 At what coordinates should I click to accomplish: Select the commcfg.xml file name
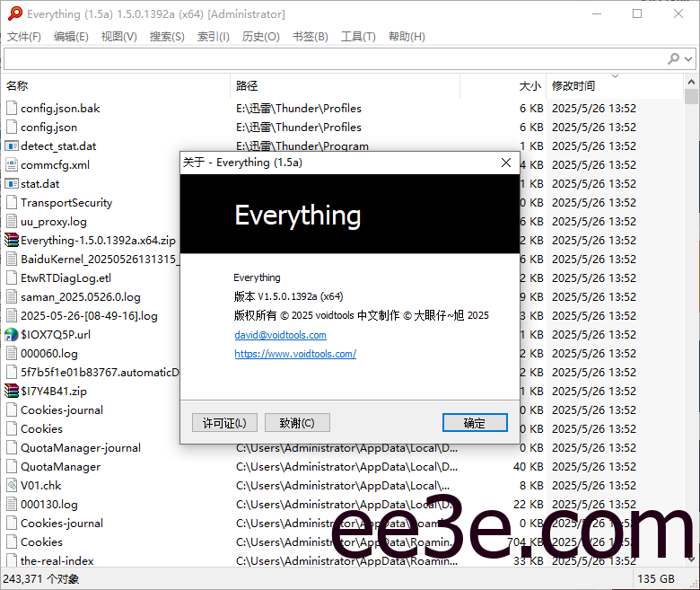[x=55, y=165]
